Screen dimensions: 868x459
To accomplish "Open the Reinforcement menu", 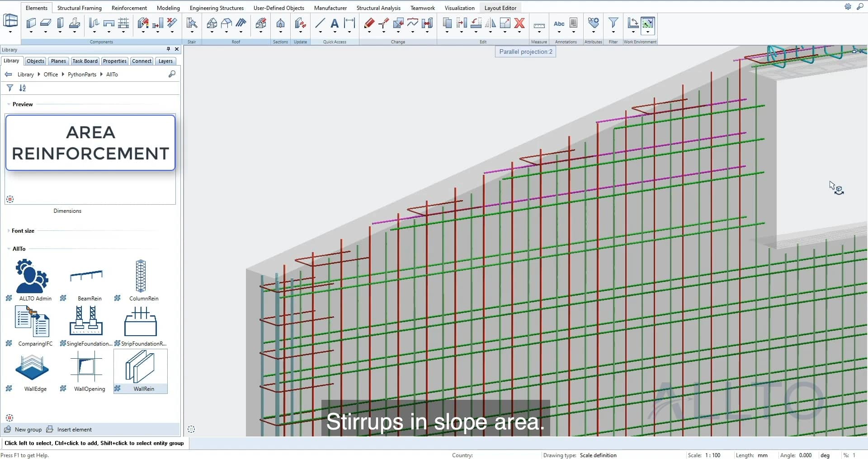I will click(129, 8).
